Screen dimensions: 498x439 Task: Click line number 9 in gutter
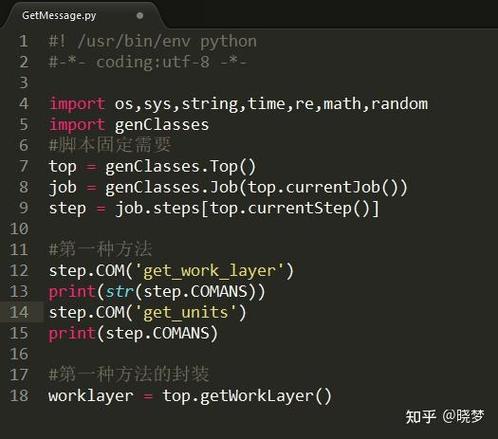23,208
